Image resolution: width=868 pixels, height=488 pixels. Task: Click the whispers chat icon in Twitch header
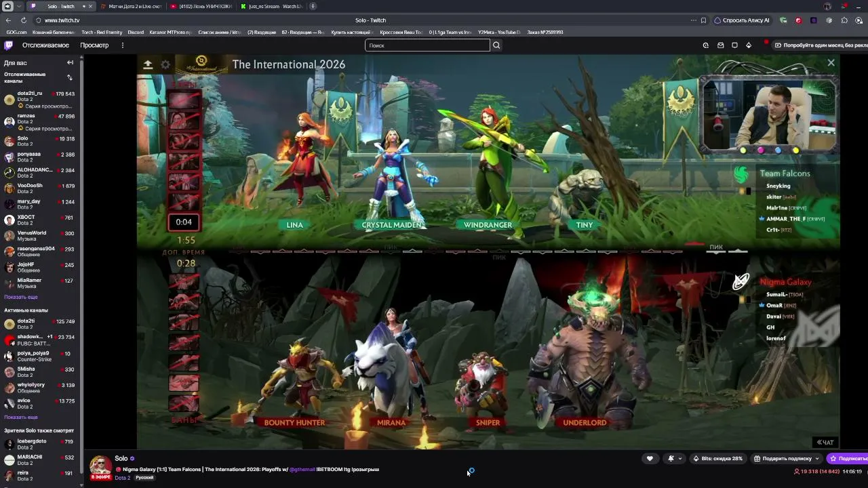[734, 45]
